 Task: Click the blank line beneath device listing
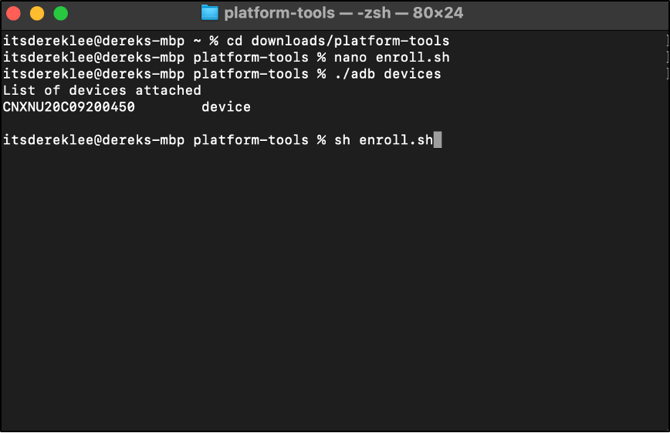(335, 124)
